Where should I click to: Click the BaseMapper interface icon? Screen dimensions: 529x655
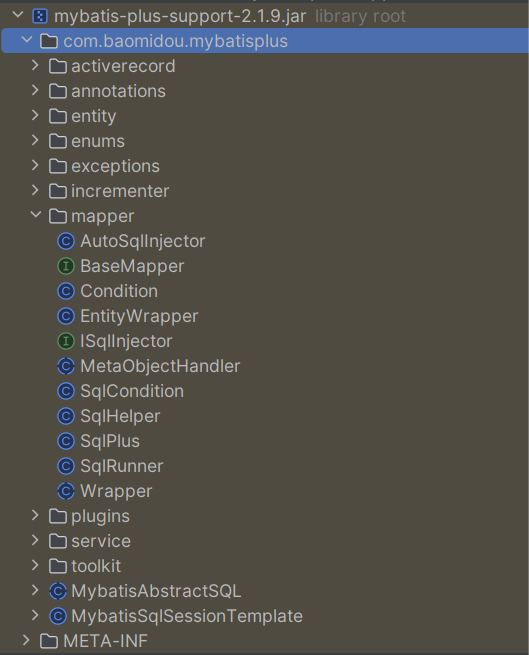click(66, 266)
